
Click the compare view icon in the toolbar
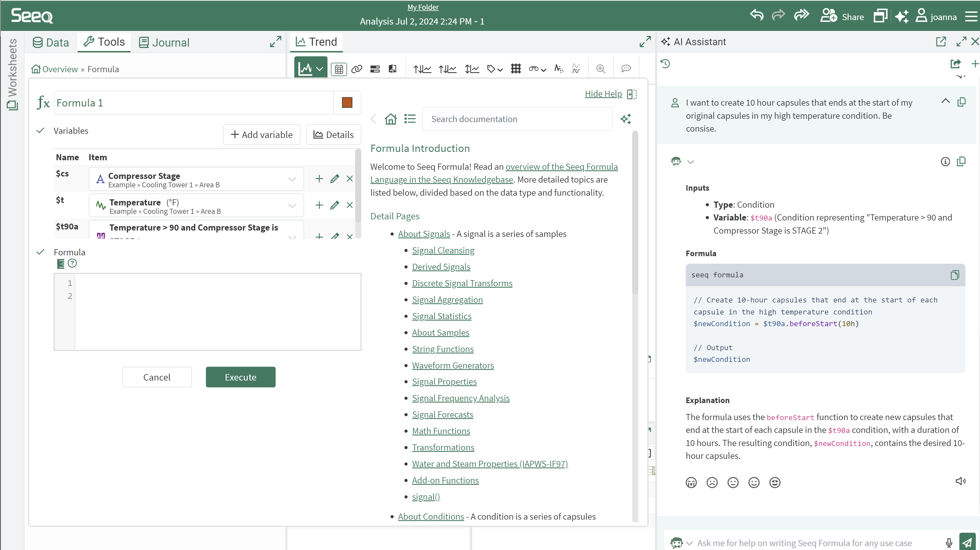tap(393, 69)
